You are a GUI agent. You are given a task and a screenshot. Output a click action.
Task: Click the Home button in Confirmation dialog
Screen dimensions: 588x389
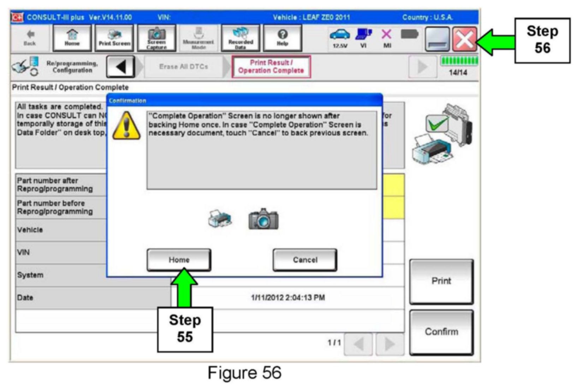(x=179, y=260)
